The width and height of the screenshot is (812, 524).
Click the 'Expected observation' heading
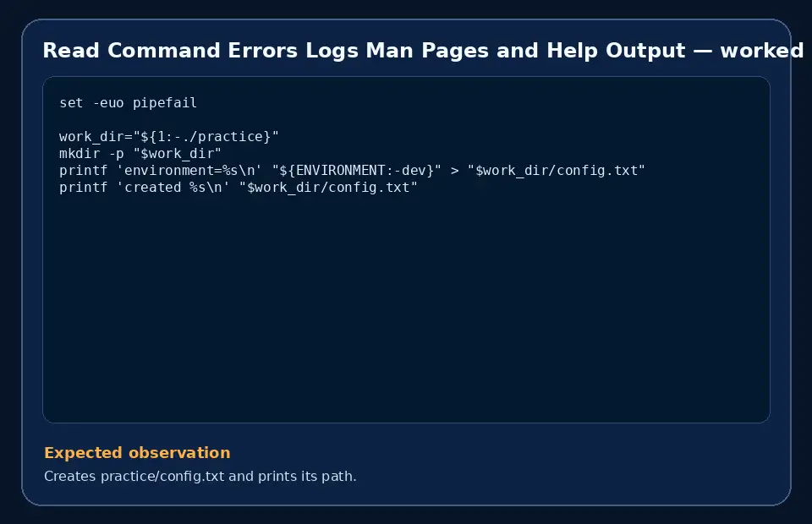tap(137, 453)
